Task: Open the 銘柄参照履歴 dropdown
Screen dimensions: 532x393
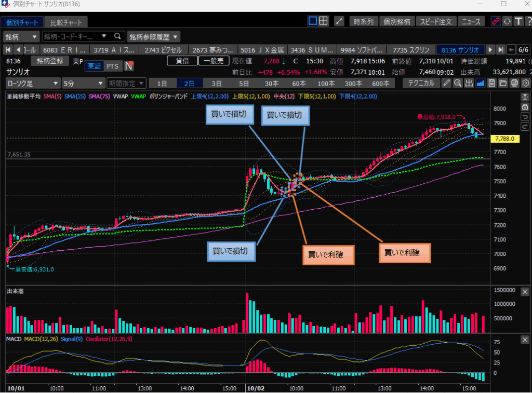Action: (154, 36)
